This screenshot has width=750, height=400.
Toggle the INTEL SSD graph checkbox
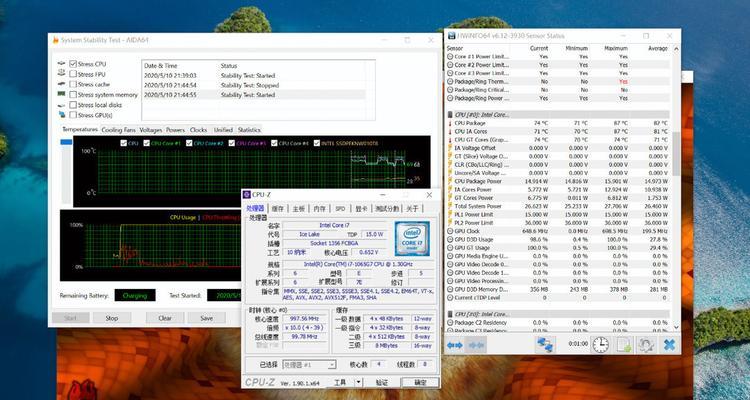(x=317, y=143)
